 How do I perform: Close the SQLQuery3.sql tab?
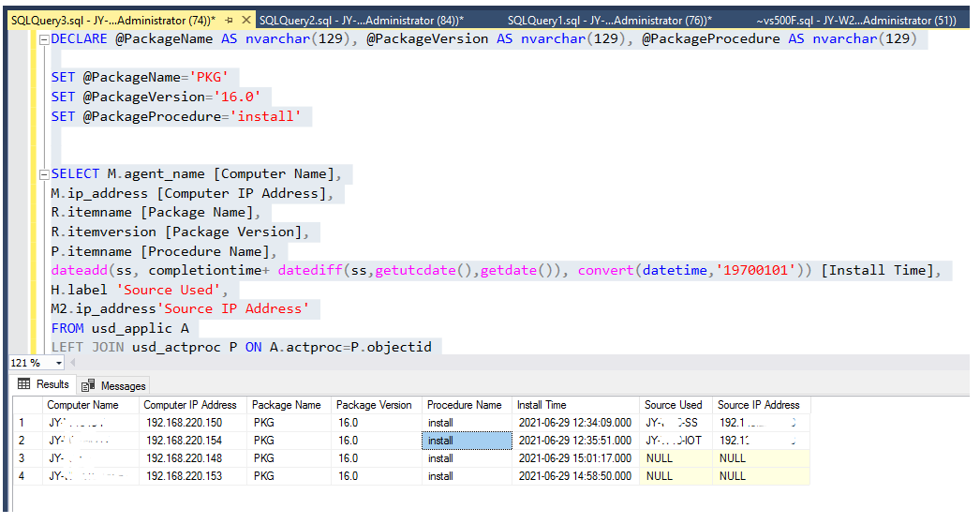[245, 20]
